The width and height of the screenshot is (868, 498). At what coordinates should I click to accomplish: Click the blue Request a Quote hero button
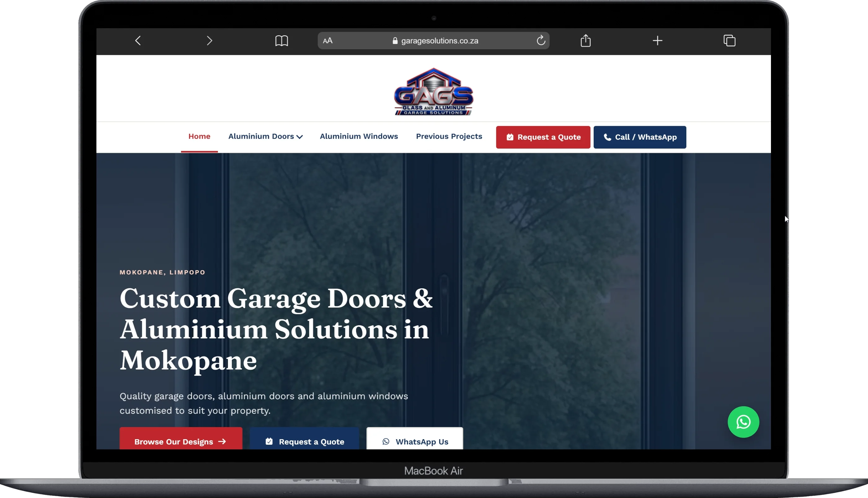coord(304,439)
